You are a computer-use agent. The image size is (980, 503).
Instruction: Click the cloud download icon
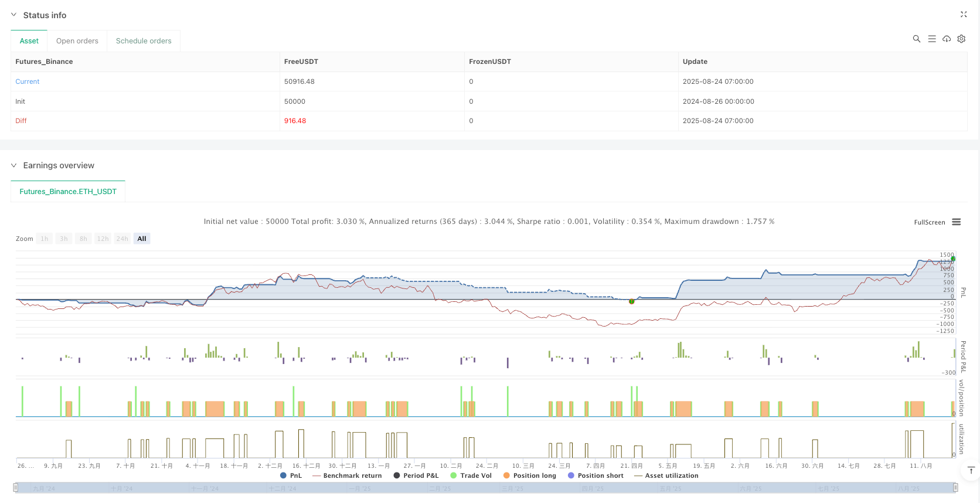tap(946, 39)
